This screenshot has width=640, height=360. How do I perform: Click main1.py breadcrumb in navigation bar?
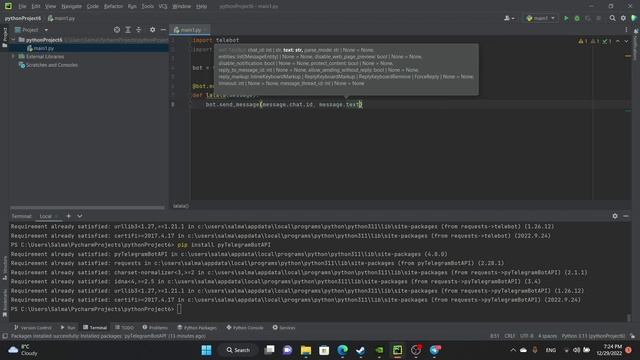pyautogui.click(x=61, y=18)
